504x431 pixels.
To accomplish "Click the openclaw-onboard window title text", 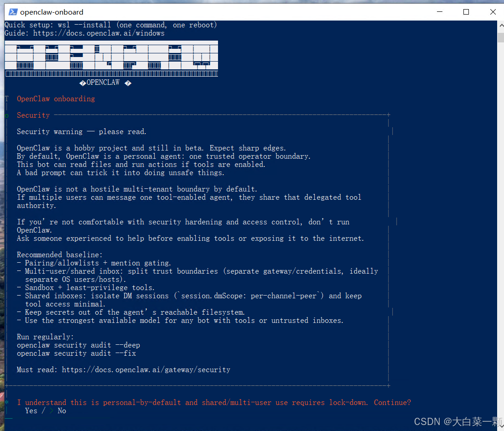I will pyautogui.click(x=52, y=12).
